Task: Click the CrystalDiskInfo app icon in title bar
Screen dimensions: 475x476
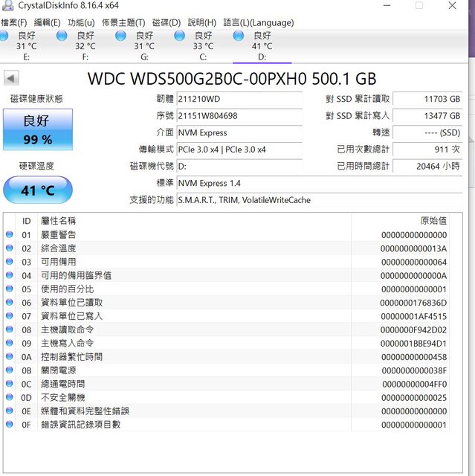Action: pyautogui.click(x=7, y=6)
